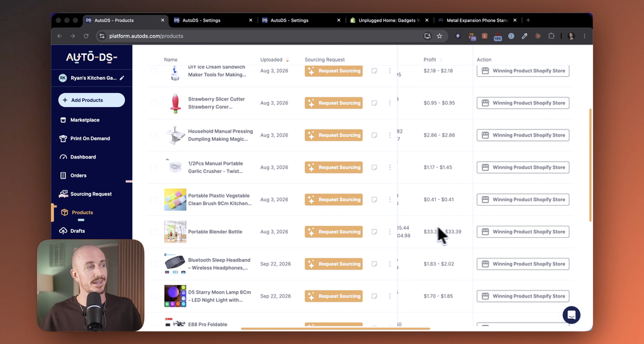Open more options for Dumpling Making row
The height and width of the screenshot is (344, 644).
(x=390, y=135)
